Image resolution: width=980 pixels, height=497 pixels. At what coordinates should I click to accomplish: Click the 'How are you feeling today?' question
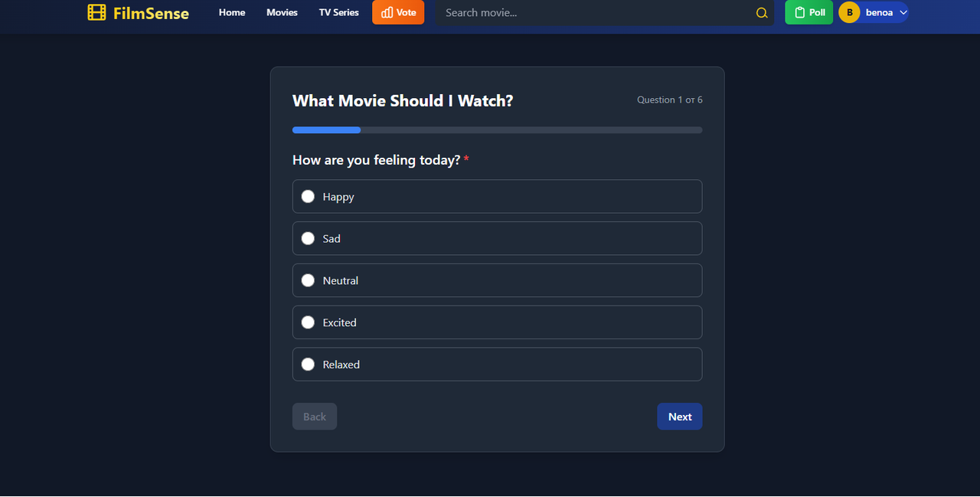(377, 160)
